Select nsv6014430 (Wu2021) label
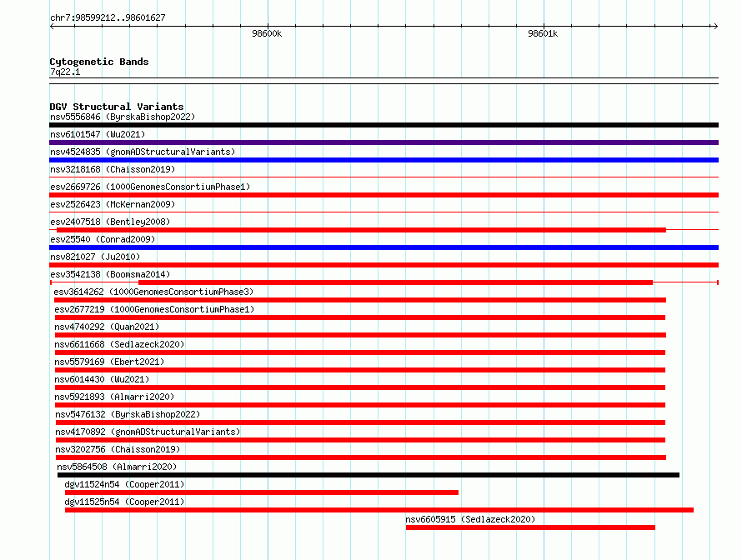The image size is (742, 560). pyautogui.click(x=102, y=379)
